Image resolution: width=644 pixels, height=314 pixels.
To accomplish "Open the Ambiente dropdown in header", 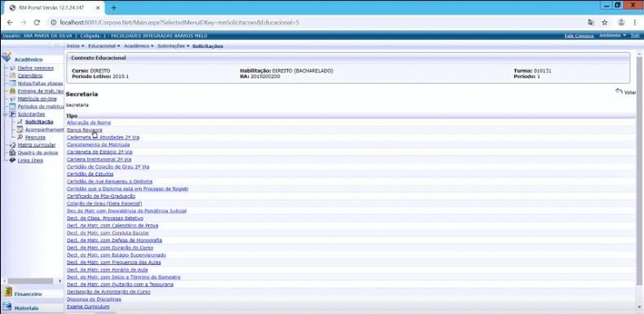I will [612, 35].
